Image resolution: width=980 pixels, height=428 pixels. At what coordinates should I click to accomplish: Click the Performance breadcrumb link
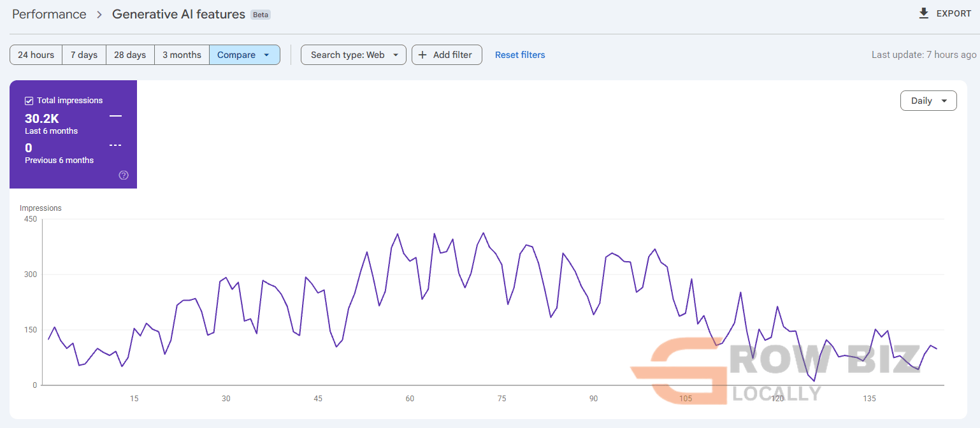point(49,14)
